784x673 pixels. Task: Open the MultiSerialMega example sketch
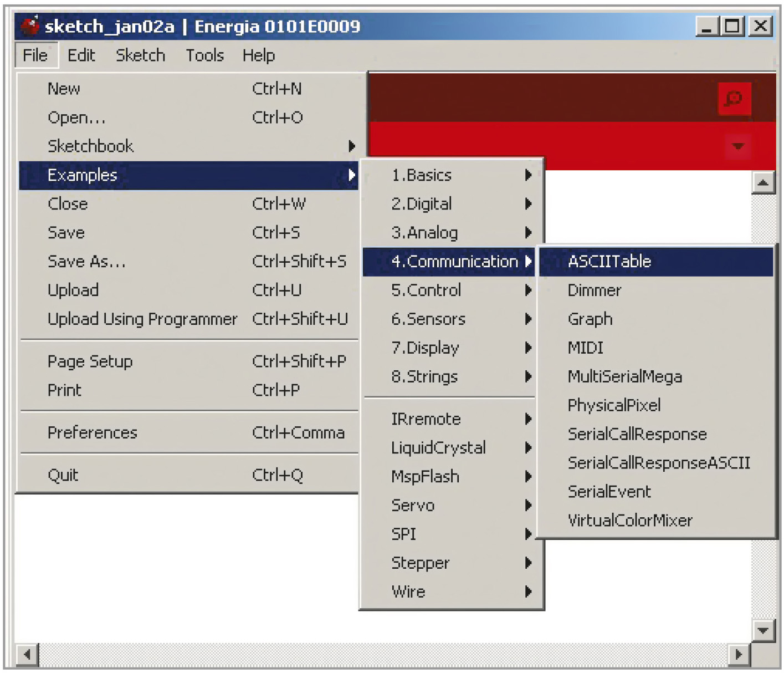pos(657,377)
